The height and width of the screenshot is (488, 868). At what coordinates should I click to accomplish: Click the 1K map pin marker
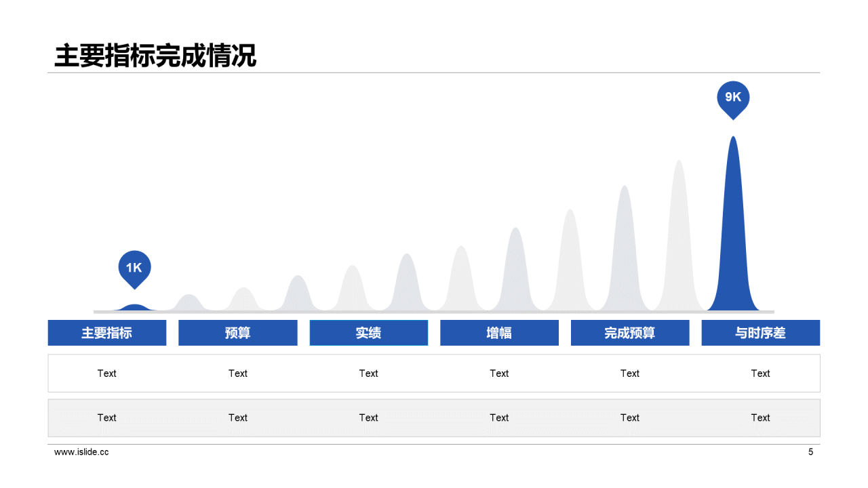(134, 268)
